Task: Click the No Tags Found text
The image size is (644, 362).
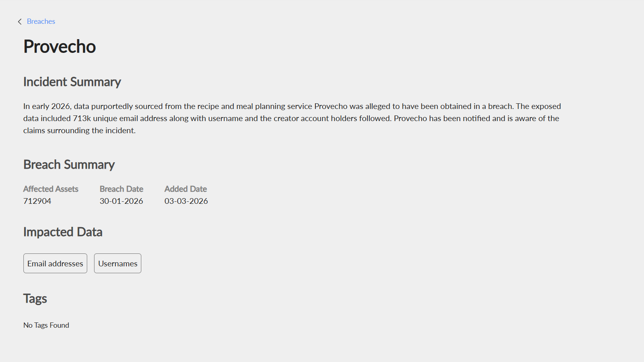Action: point(46,325)
